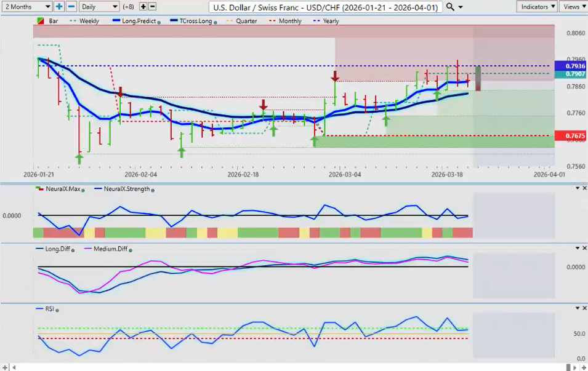Close the RSI indicator panel
Viewport: 588px width, 371px height.
click(x=584, y=308)
